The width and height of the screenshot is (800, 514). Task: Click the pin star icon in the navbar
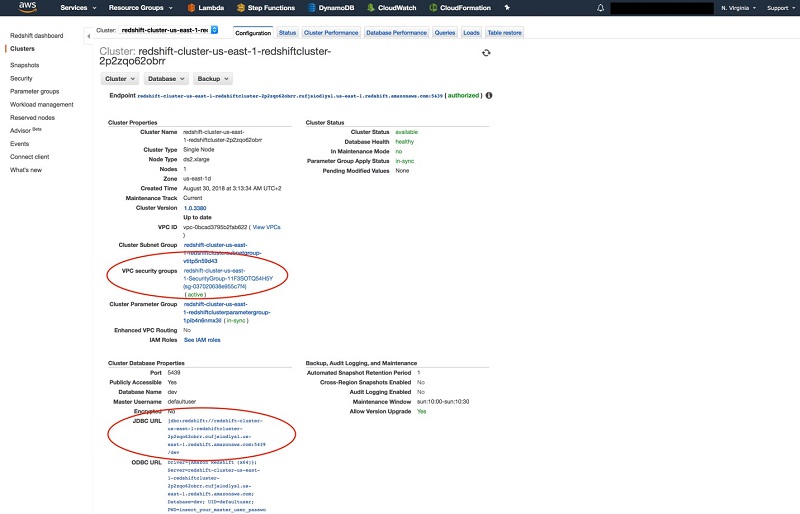point(507,8)
